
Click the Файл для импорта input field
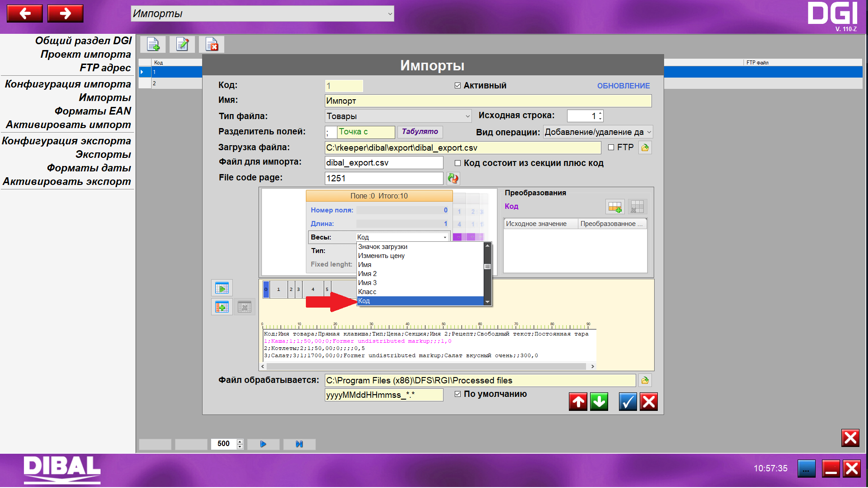[383, 163]
